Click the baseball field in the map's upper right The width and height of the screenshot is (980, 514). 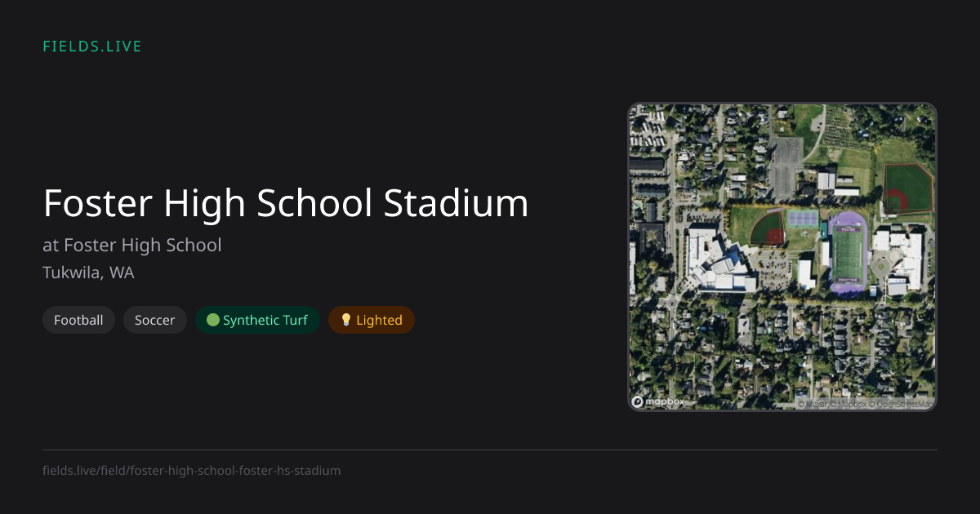click(x=907, y=188)
